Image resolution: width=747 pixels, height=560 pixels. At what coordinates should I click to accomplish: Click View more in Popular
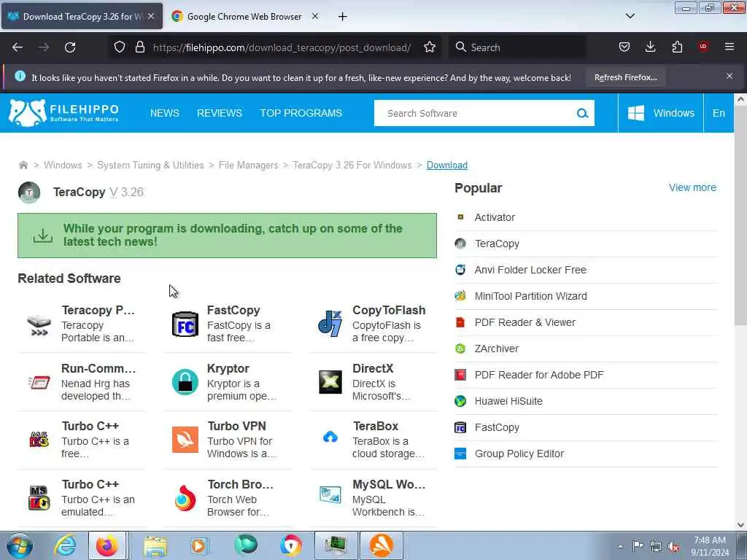coord(692,187)
